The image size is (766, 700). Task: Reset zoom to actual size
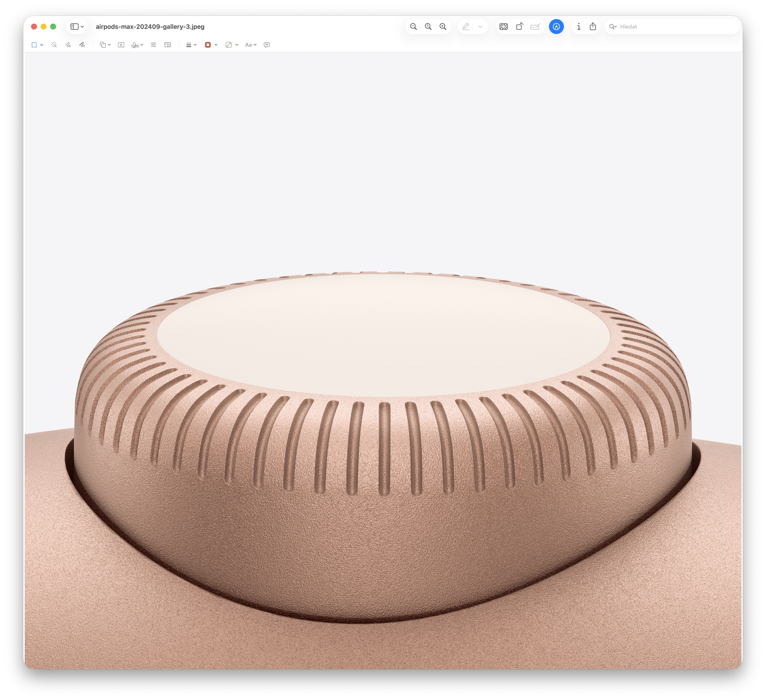(428, 27)
